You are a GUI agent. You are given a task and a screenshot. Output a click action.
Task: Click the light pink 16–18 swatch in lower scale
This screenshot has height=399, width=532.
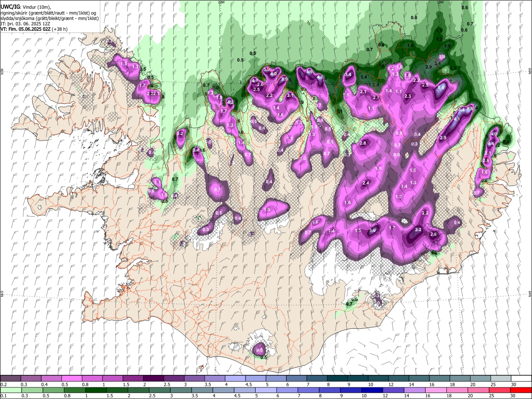tap(436, 390)
